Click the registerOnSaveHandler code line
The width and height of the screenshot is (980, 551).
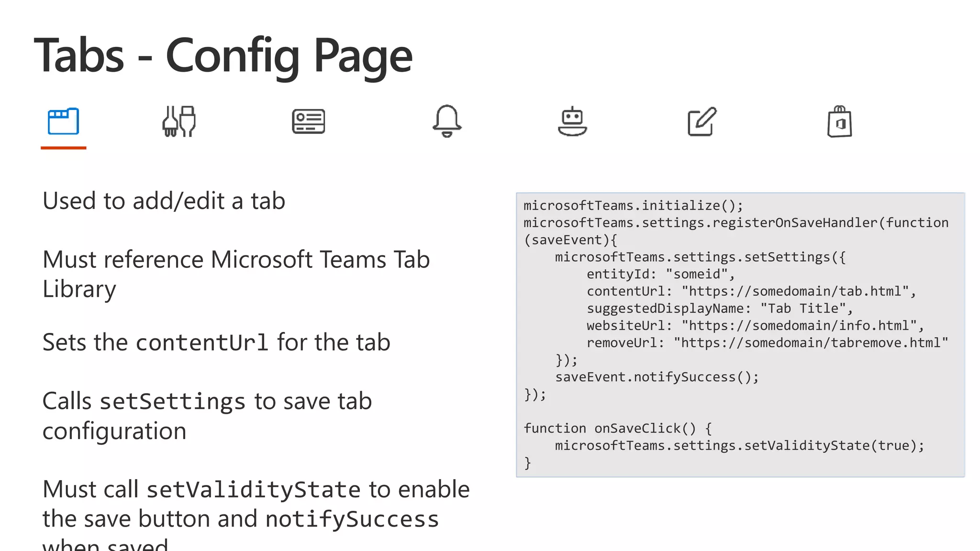coord(736,223)
